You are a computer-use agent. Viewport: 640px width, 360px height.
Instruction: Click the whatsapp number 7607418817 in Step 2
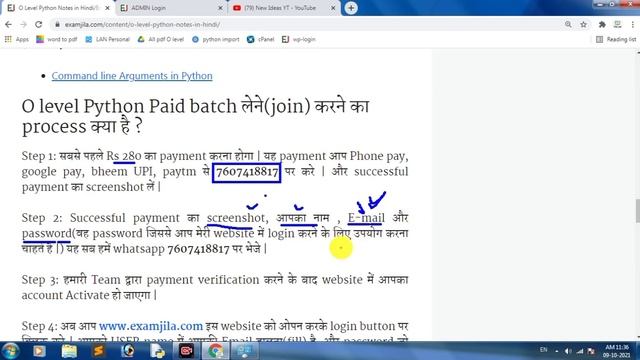[x=198, y=249]
